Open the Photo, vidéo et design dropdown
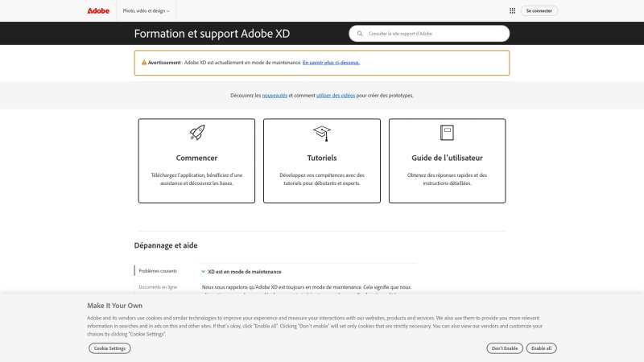The width and height of the screenshot is (644, 362). coord(147,10)
